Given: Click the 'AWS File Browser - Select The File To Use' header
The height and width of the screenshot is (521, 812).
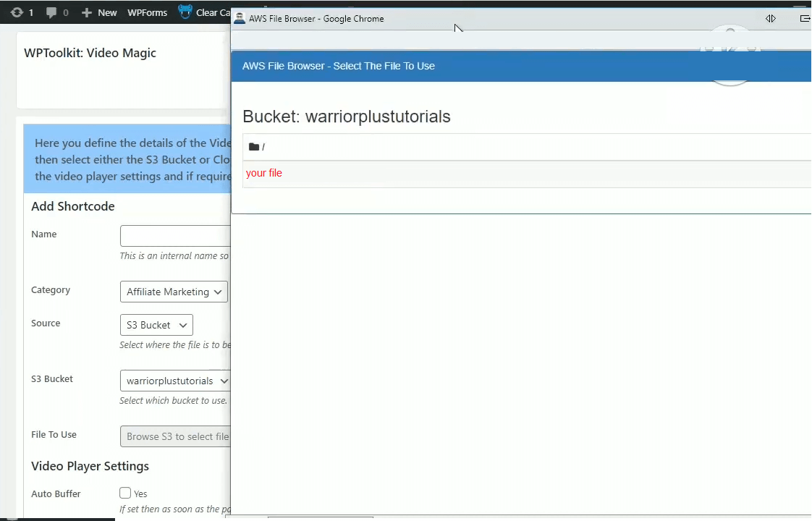Looking at the screenshot, I should click(x=339, y=66).
